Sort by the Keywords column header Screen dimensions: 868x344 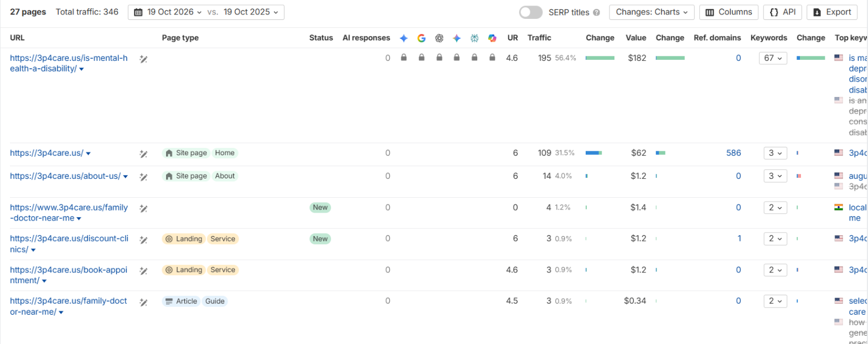click(768, 38)
